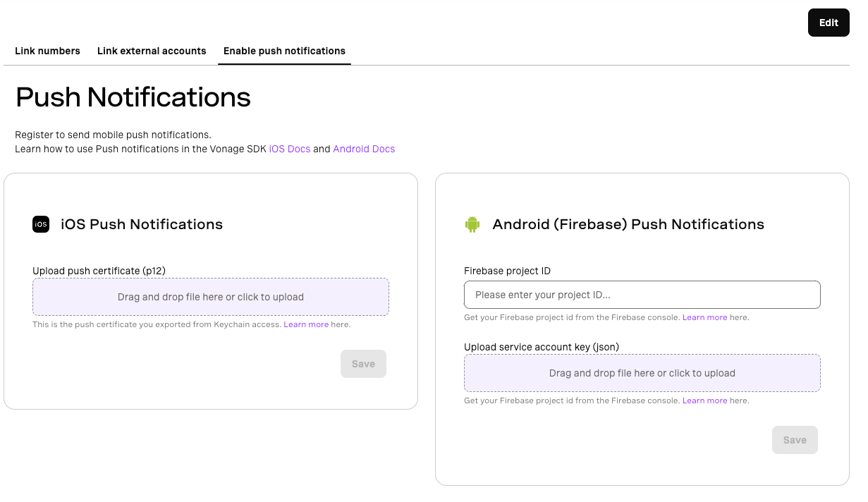
Task: Focus the Firebase project ID input field
Action: pos(642,294)
